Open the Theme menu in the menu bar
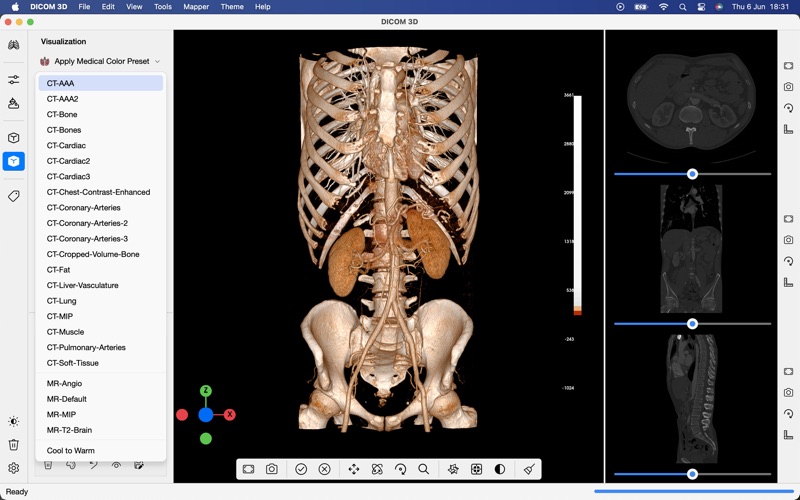 click(x=232, y=7)
